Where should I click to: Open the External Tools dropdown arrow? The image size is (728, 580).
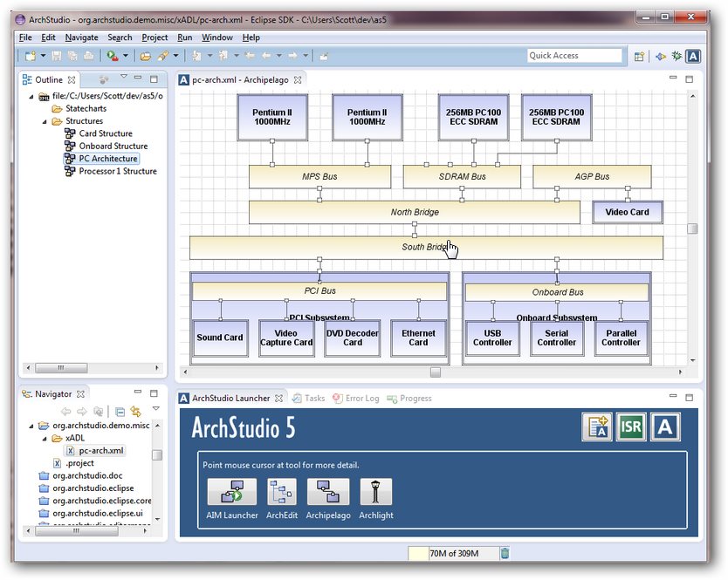click(126, 56)
